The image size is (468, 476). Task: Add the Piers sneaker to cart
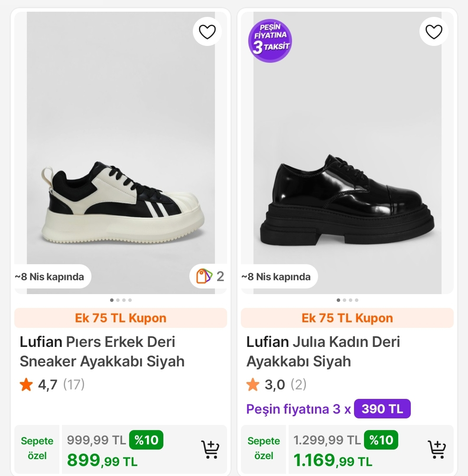click(211, 450)
